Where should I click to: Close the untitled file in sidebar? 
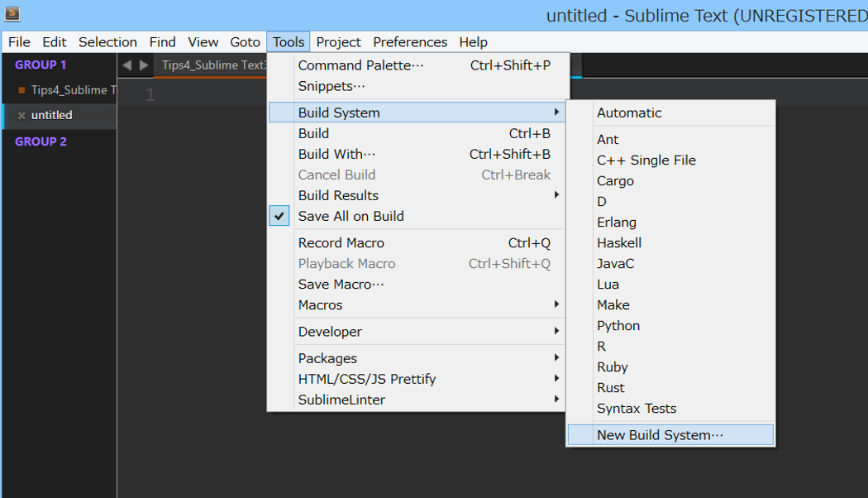tap(21, 115)
